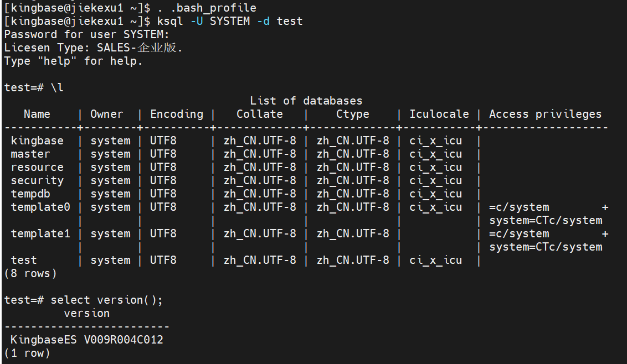
Task: Click the 'Name' column header
Action: (37, 114)
